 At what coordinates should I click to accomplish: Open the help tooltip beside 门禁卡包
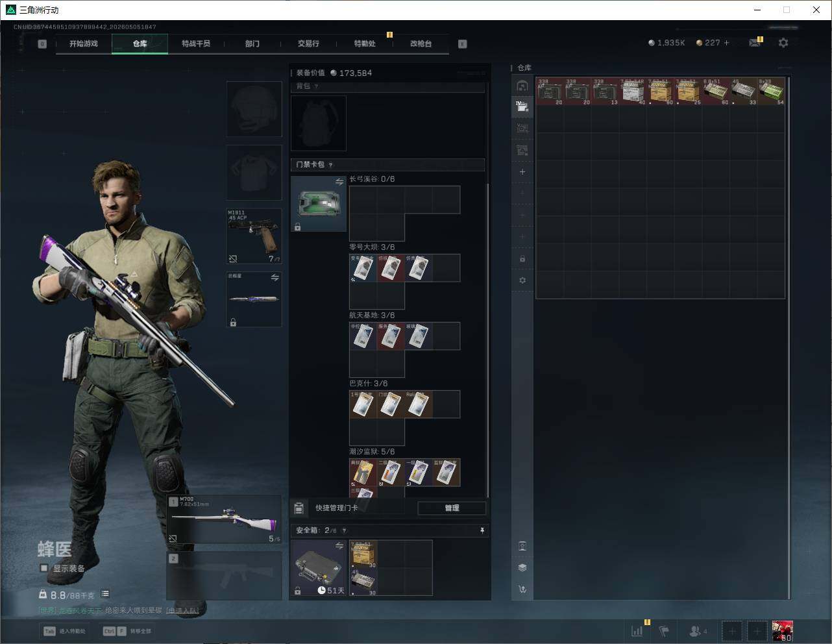point(331,165)
